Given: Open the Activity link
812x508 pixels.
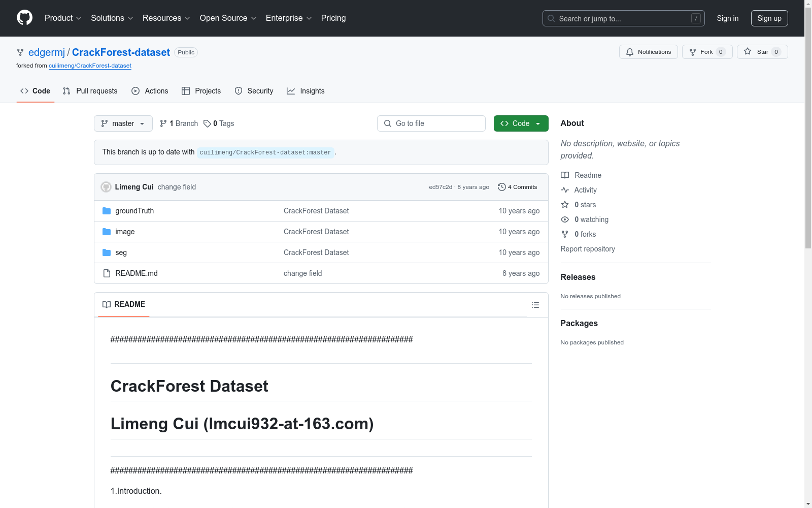Looking at the screenshot, I should pos(579,190).
